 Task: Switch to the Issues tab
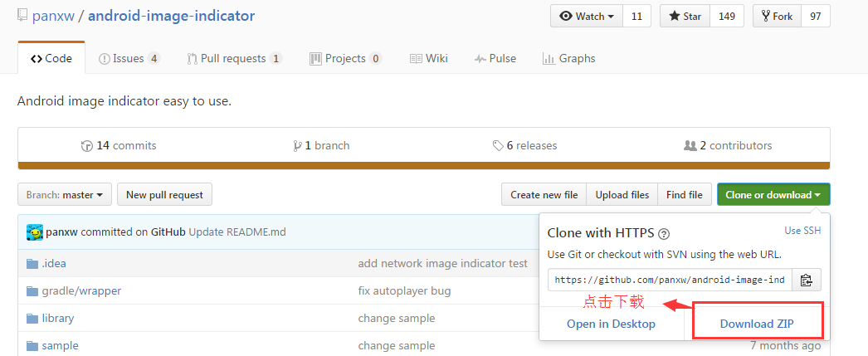click(129, 58)
